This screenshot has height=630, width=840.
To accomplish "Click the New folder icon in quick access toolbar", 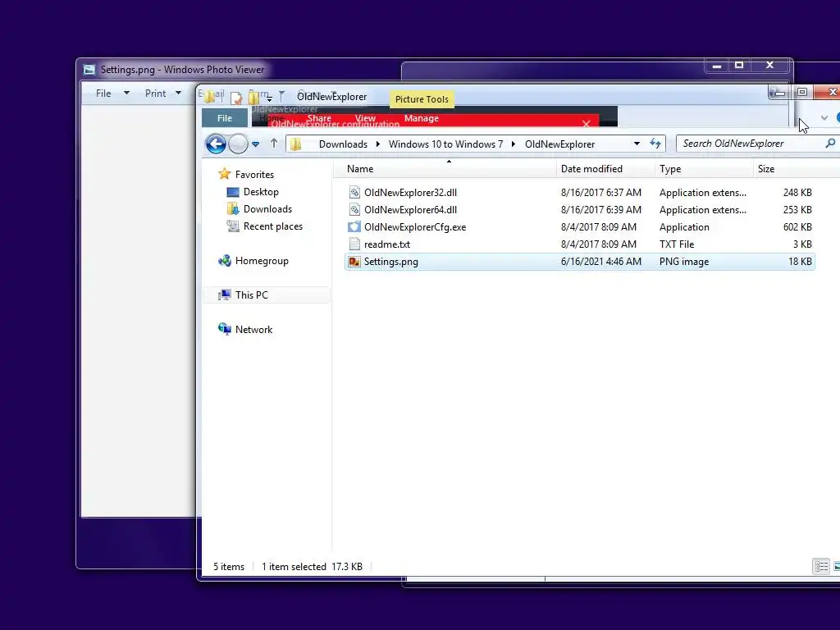I will point(254,98).
